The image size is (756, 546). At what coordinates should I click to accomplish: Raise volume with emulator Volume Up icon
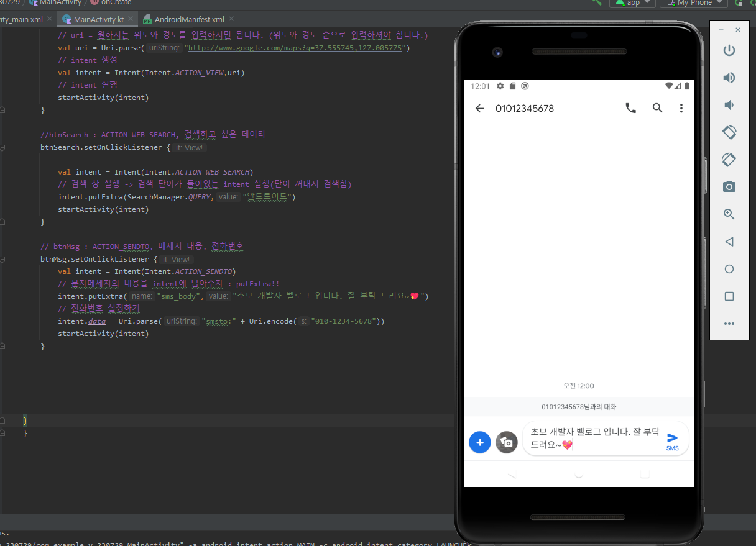[729, 78]
